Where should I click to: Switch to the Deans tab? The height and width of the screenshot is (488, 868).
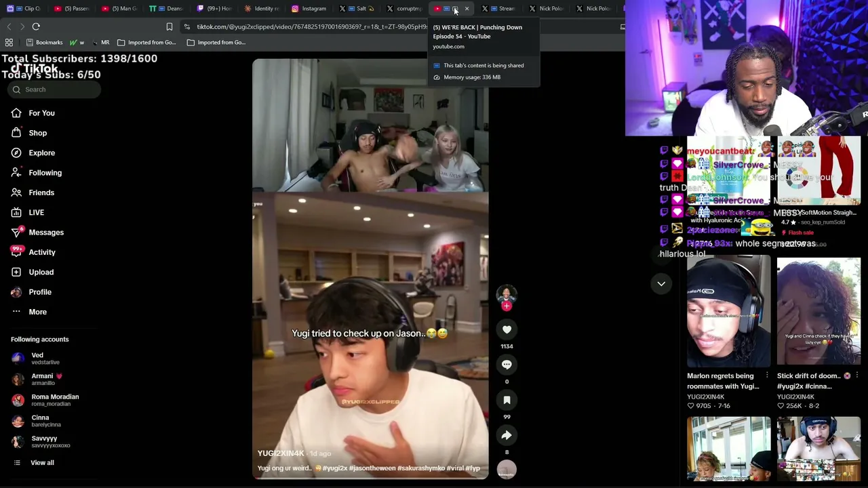166,9
